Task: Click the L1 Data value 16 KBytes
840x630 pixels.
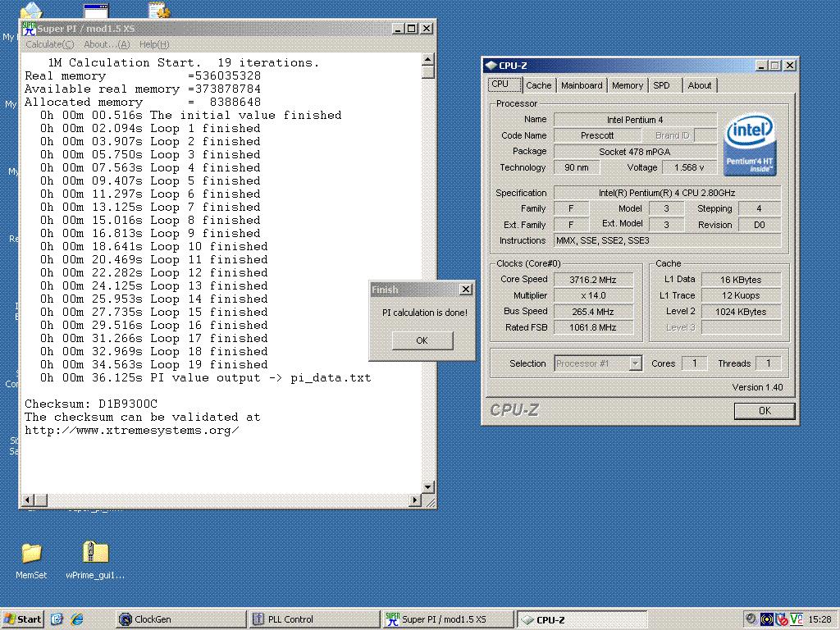Action: [741, 280]
